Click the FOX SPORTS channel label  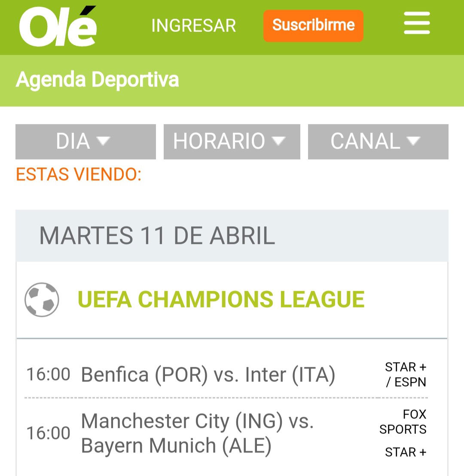coord(403,422)
